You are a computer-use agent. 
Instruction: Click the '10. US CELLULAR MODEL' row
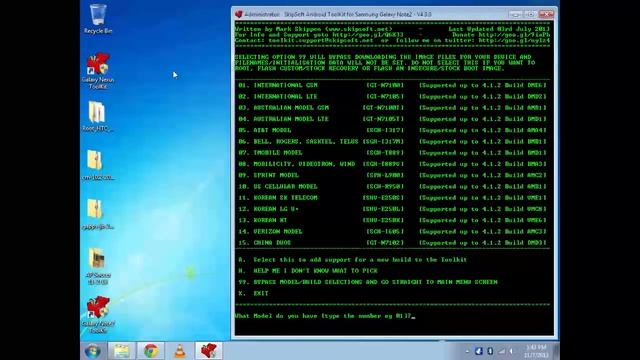(x=393, y=187)
